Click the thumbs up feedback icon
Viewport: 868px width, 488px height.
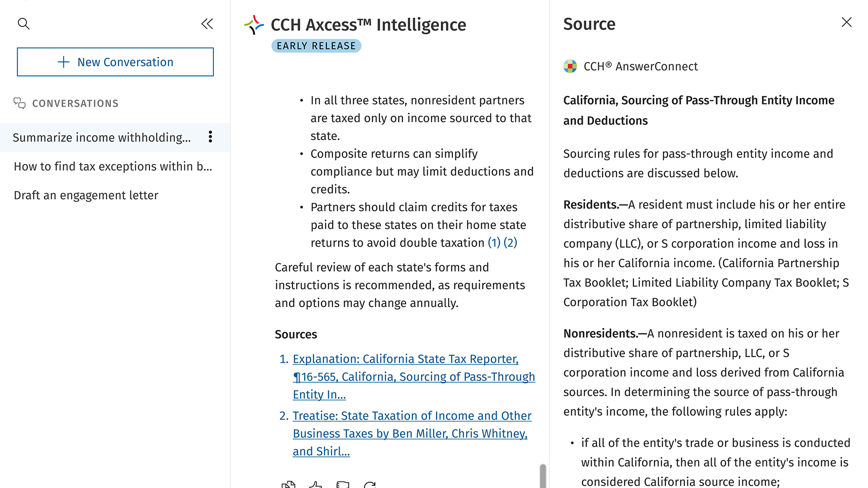point(316,485)
